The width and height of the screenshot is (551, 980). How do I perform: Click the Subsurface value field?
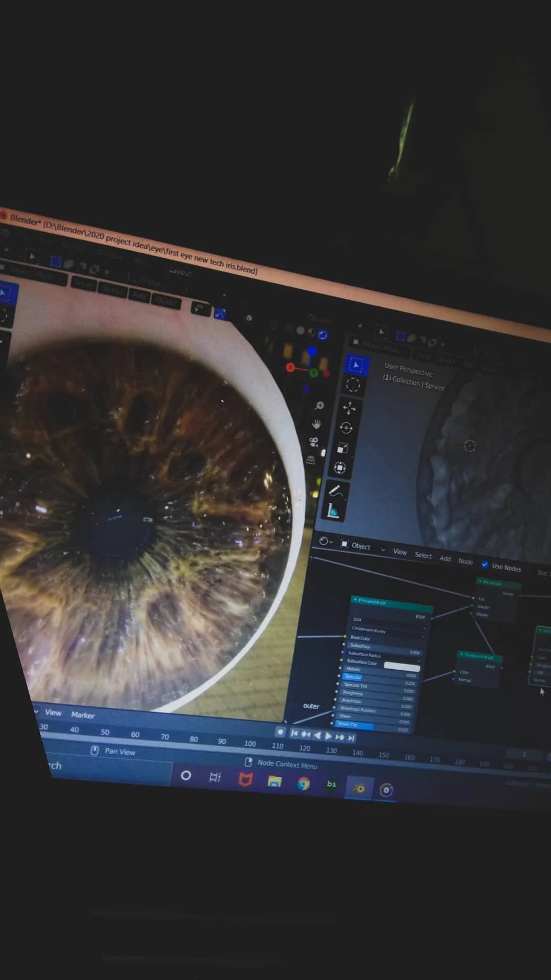[x=384, y=649]
